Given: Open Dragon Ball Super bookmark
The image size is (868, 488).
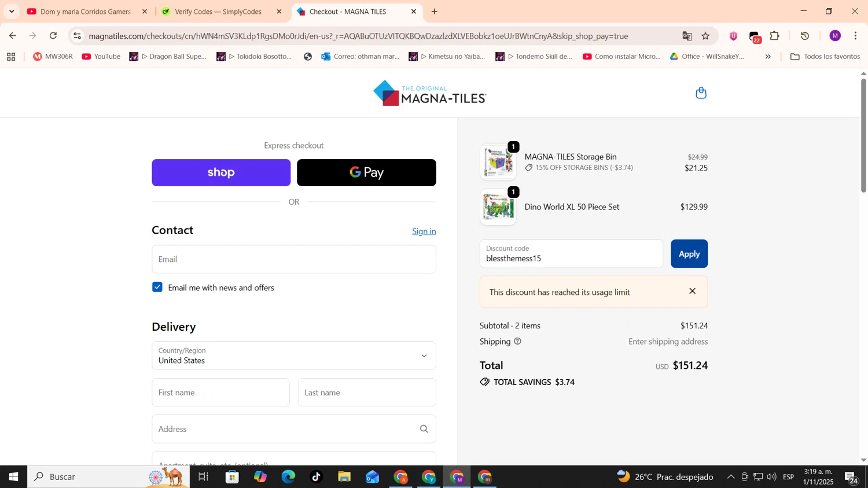Looking at the screenshot, I should [x=168, y=57].
